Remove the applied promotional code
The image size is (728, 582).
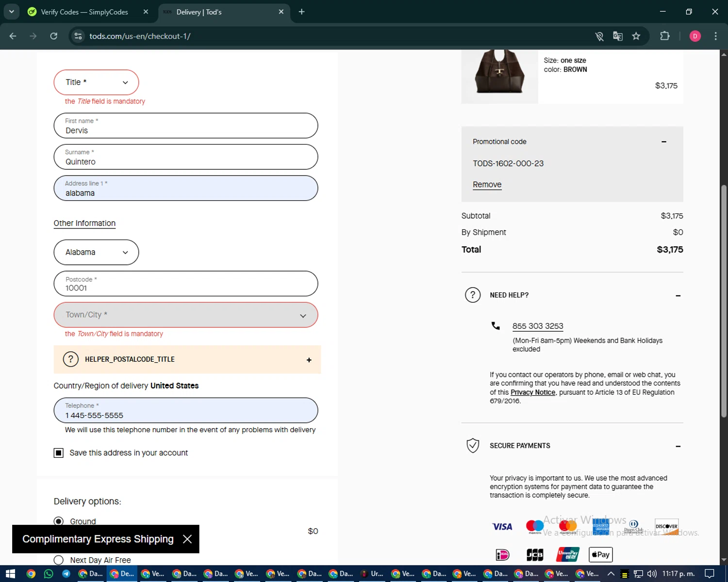pos(487,185)
